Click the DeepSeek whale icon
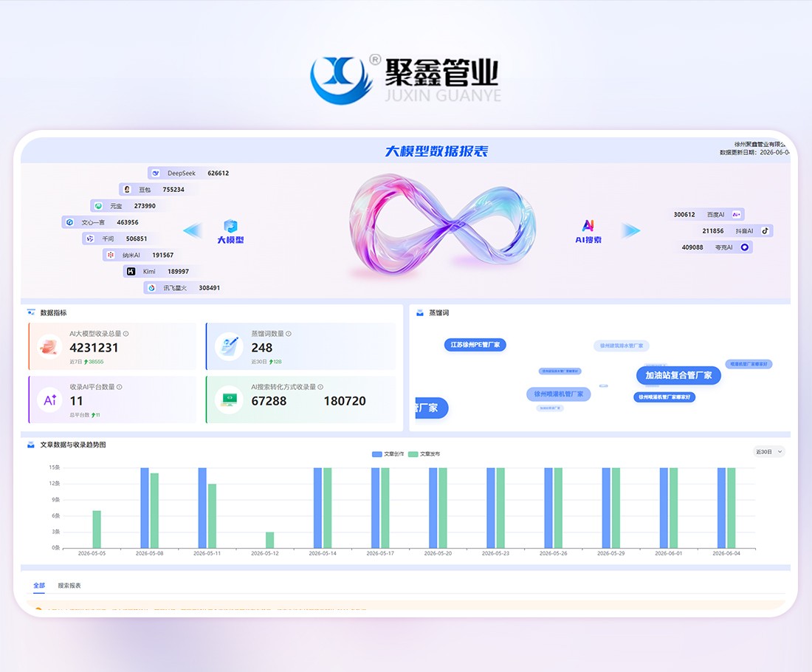The image size is (812, 672). tap(156, 173)
